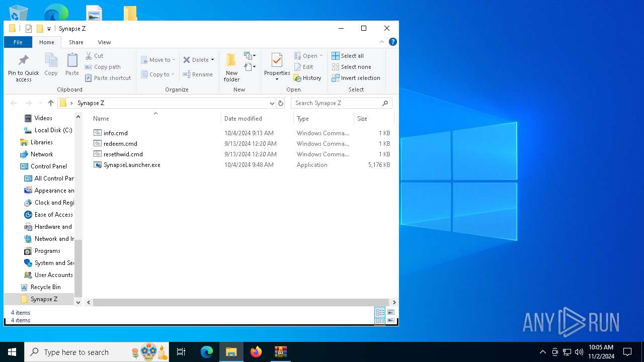
Task: Open WinRAR from taskbar
Action: [280, 352]
